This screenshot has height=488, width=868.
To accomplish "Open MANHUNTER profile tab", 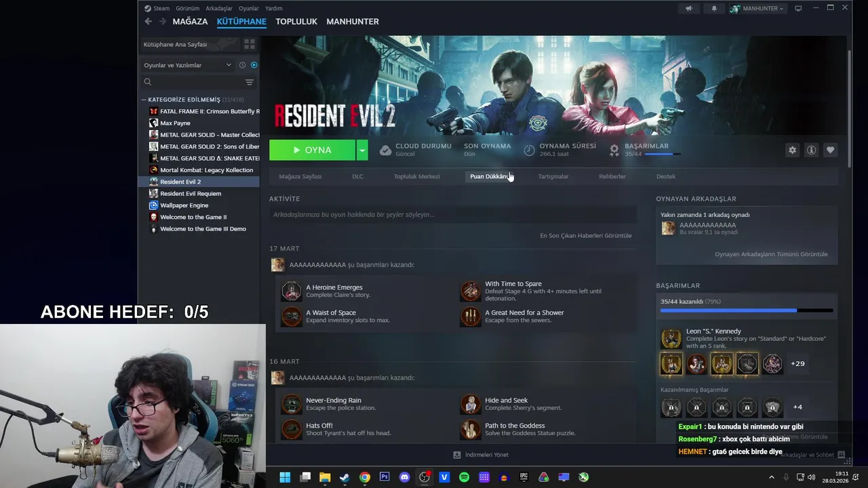I will tap(353, 22).
